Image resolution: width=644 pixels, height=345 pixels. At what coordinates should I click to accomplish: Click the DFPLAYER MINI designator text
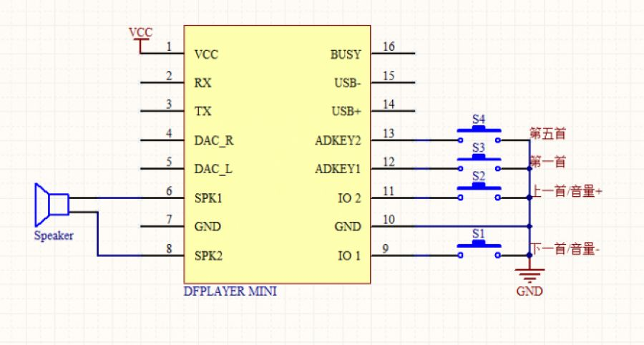coord(230,291)
